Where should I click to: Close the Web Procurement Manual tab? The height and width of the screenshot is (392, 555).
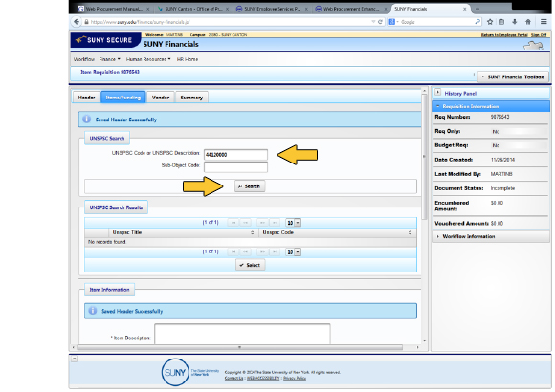pos(148,9)
